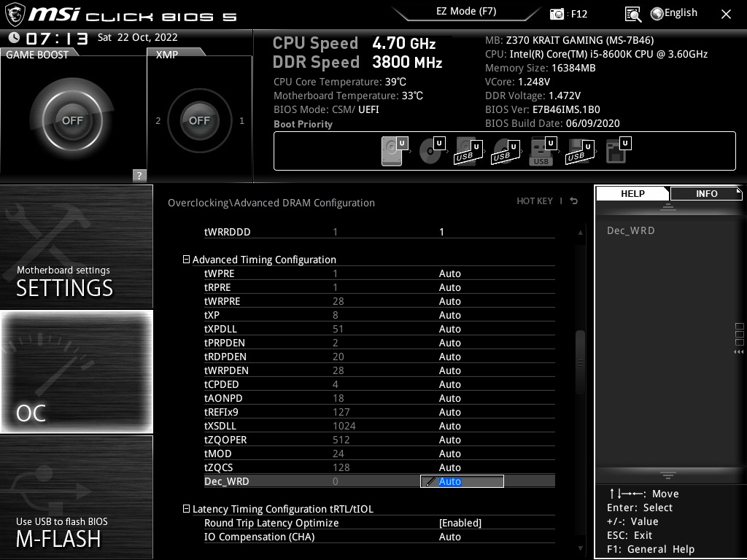Click the F12 screenshot label
This screenshot has width=747, height=560.
point(578,14)
